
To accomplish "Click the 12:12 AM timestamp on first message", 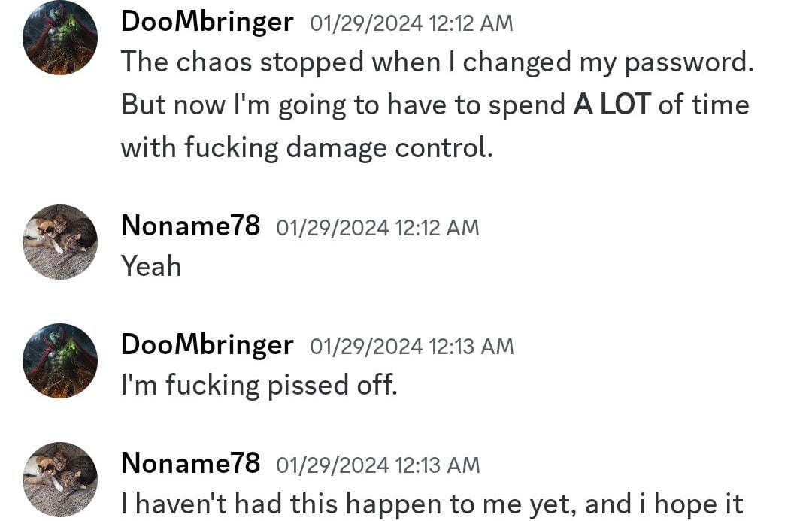I will (410, 23).
